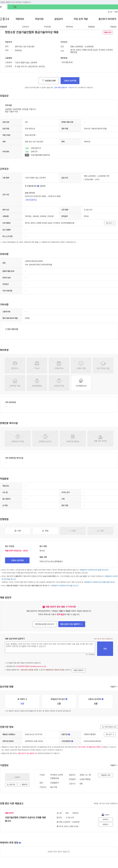Jump to the 근무조건 section tab
The width and height of the screenshot is (118, 868).
pos(26,27)
